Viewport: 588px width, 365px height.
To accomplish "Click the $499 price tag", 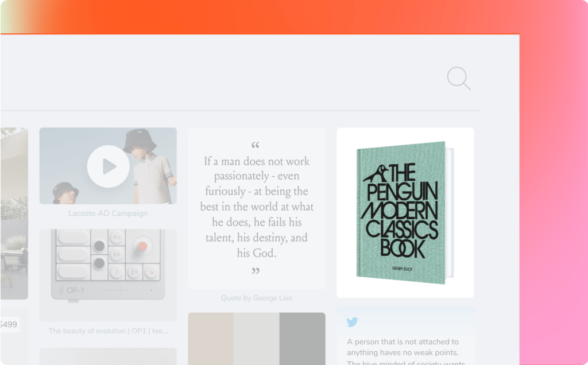I will [x=9, y=324].
